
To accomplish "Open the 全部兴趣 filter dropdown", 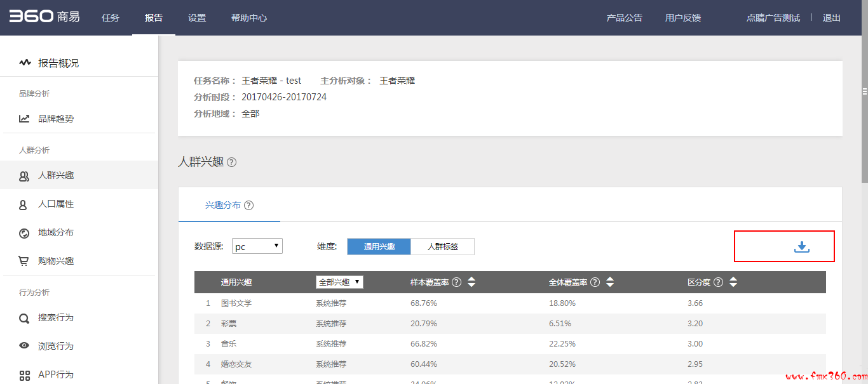I will click(x=339, y=282).
